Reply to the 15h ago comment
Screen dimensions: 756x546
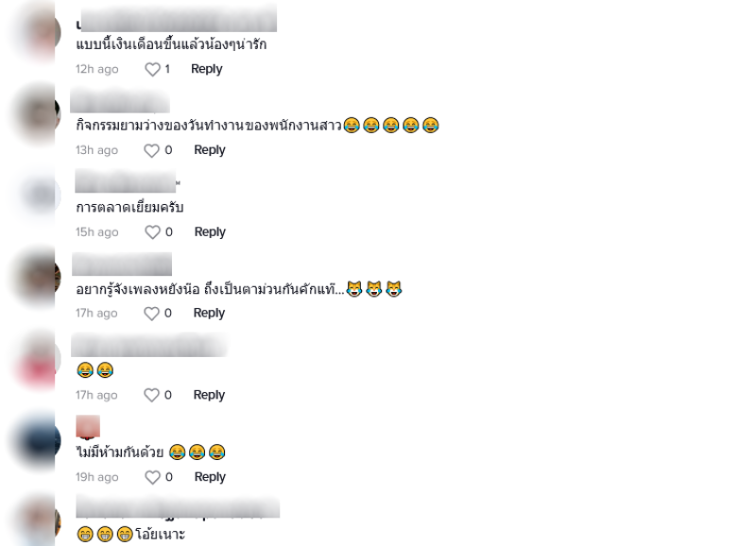210,231
